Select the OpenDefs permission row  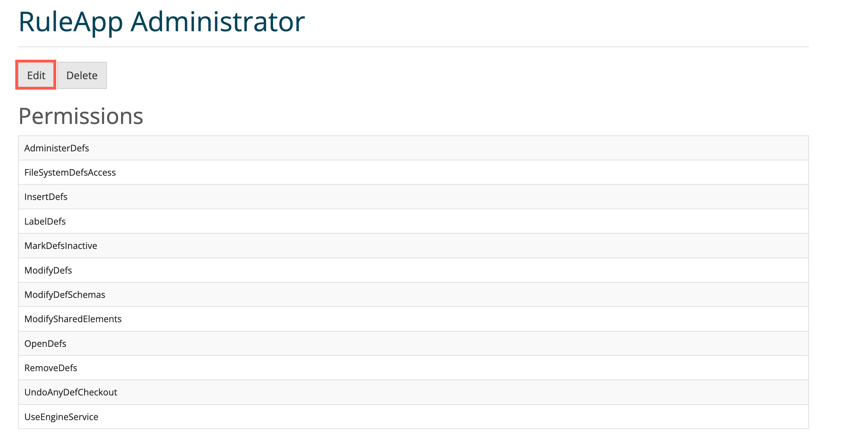coord(45,344)
